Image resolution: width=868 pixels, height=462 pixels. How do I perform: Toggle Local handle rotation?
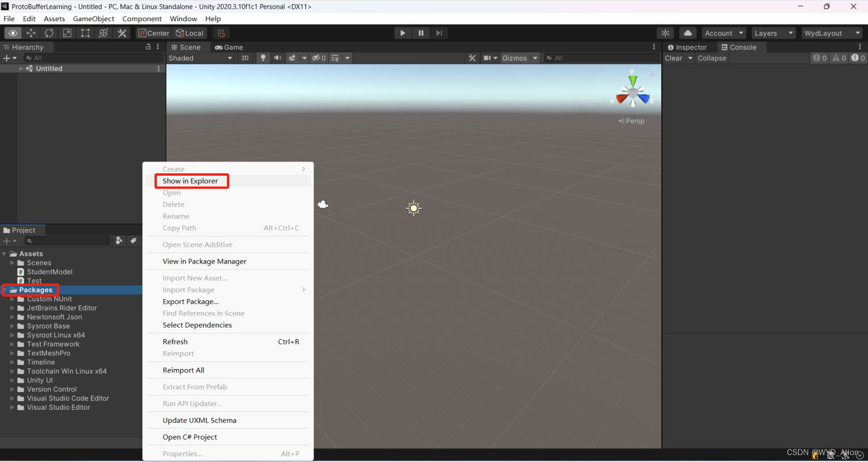click(190, 33)
